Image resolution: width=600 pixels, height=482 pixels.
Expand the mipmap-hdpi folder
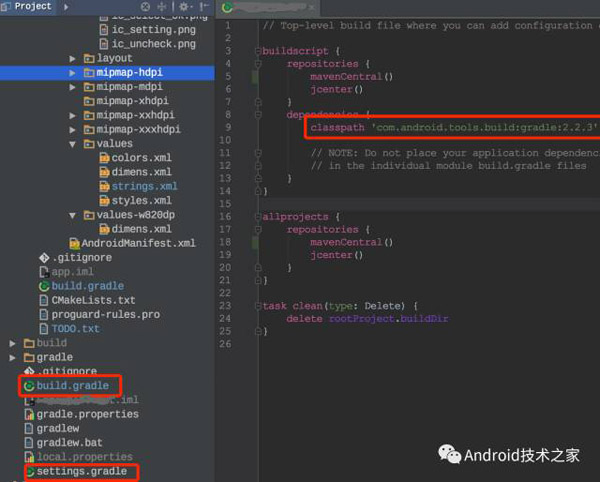coord(72,73)
